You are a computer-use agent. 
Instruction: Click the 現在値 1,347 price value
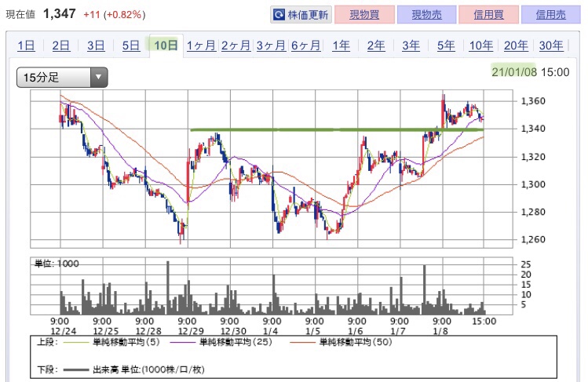click(59, 14)
